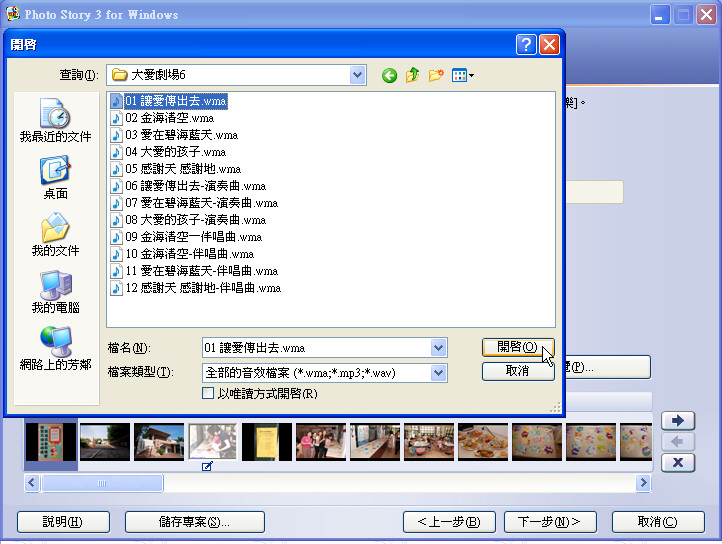
Task: Create a new folder
Action: (x=436, y=75)
